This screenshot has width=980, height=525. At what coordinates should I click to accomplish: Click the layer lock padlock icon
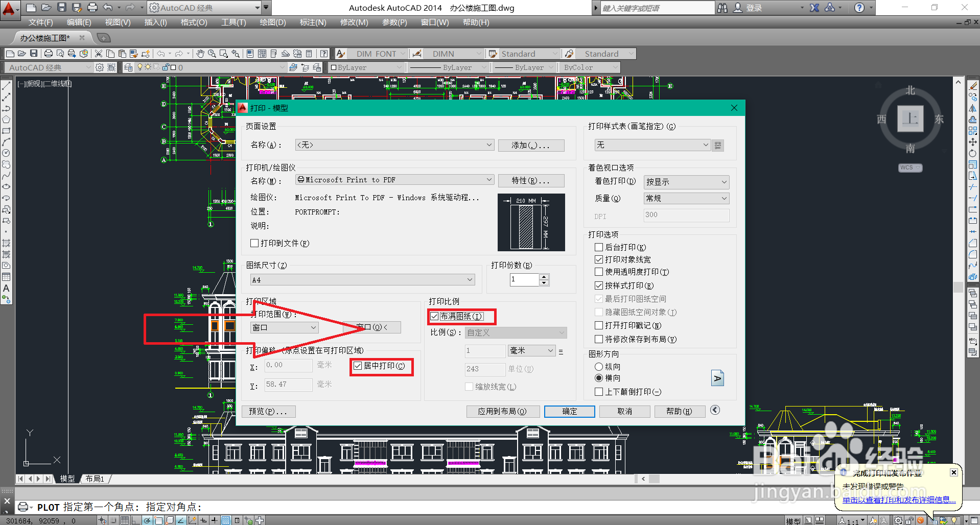[x=166, y=67]
